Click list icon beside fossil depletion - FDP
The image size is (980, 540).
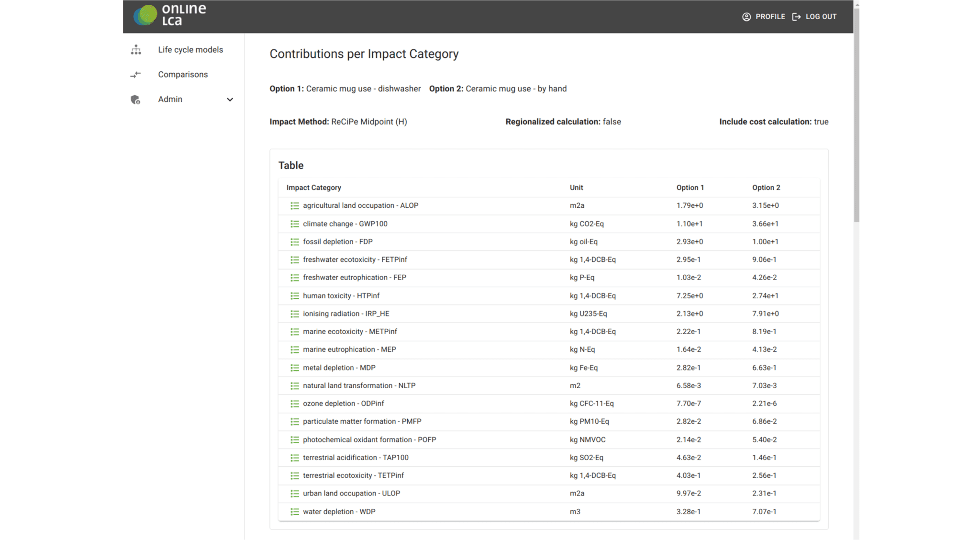pos(294,242)
